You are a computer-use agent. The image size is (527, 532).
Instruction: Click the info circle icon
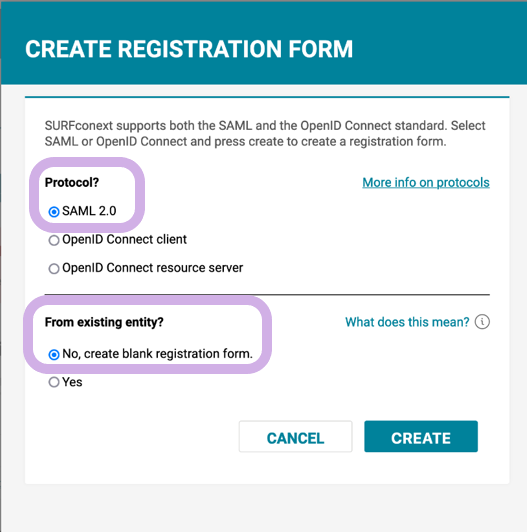(482, 322)
